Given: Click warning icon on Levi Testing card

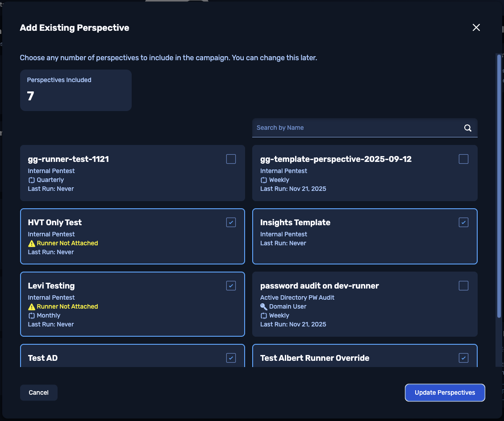Looking at the screenshot, I should coord(31,307).
